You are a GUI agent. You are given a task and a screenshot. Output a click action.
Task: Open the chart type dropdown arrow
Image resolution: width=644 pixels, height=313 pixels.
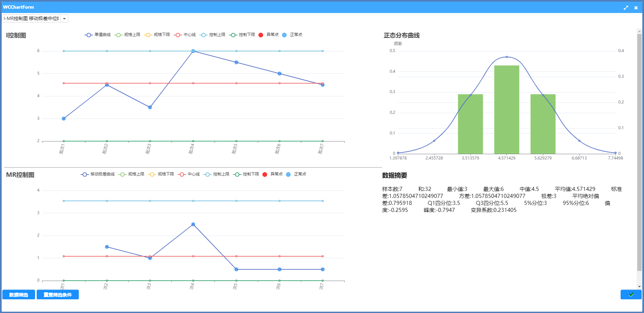click(x=64, y=19)
